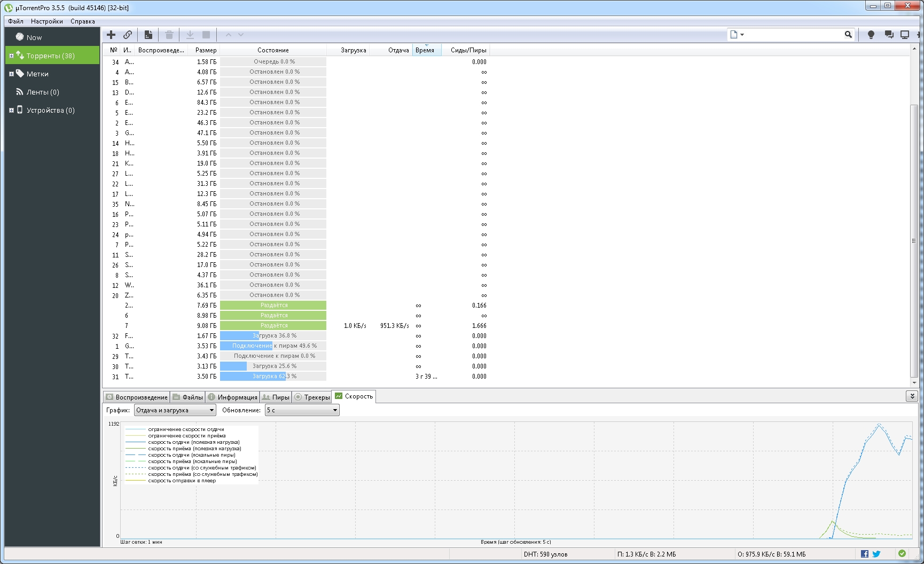
Task: Click the magnifier search icon
Action: (848, 35)
